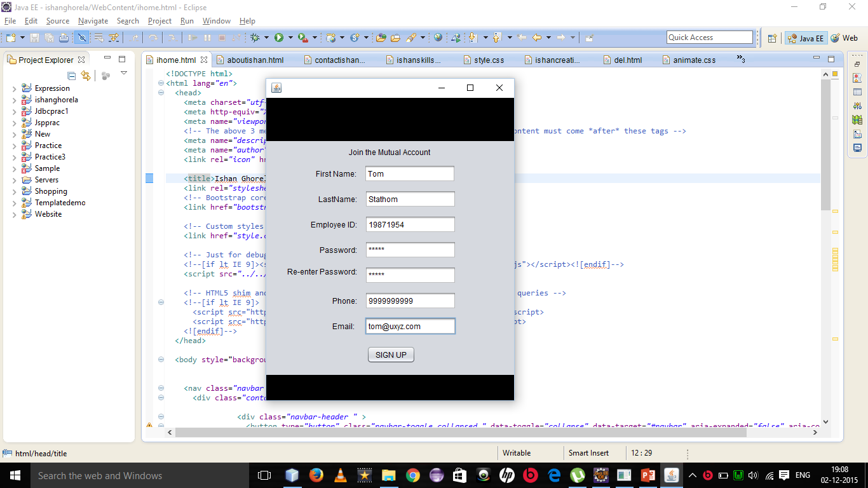Click the Open Perspective icon

tap(772, 38)
